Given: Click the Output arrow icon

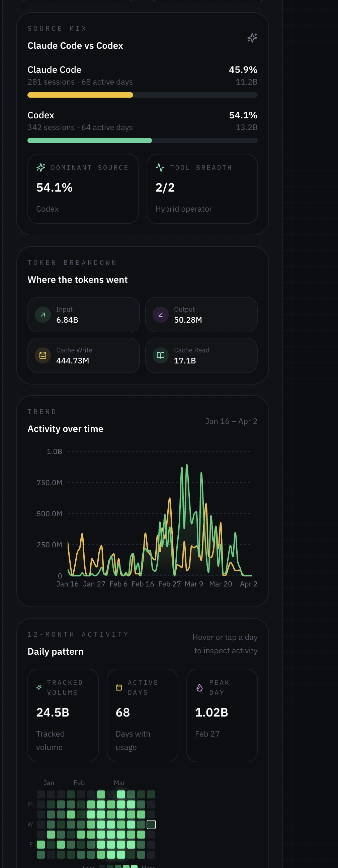Looking at the screenshot, I should tap(161, 314).
